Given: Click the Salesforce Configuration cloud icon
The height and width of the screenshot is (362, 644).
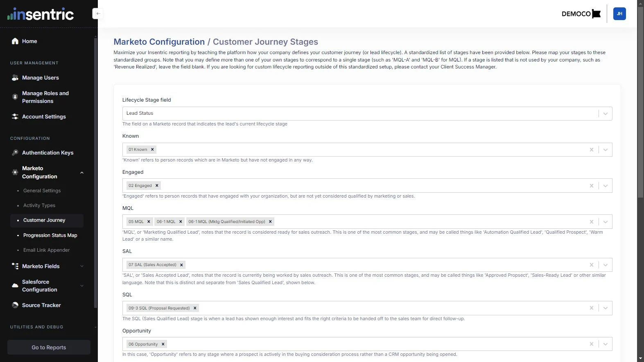Looking at the screenshot, I should (15, 286).
